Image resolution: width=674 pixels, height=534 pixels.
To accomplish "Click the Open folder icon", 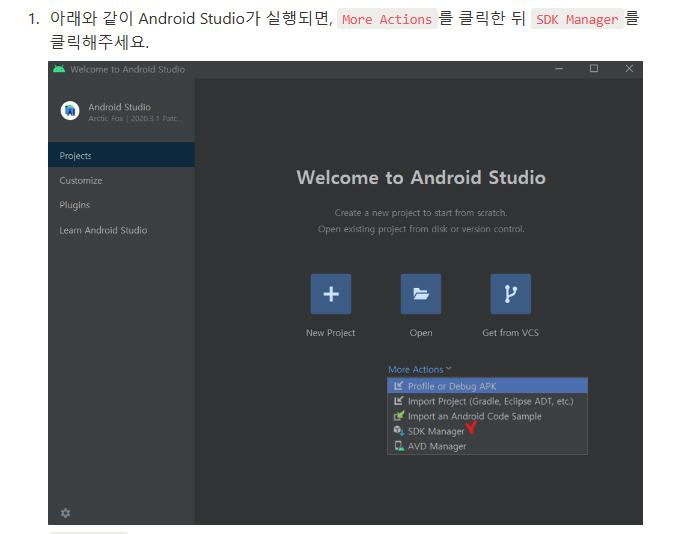I will click(421, 294).
